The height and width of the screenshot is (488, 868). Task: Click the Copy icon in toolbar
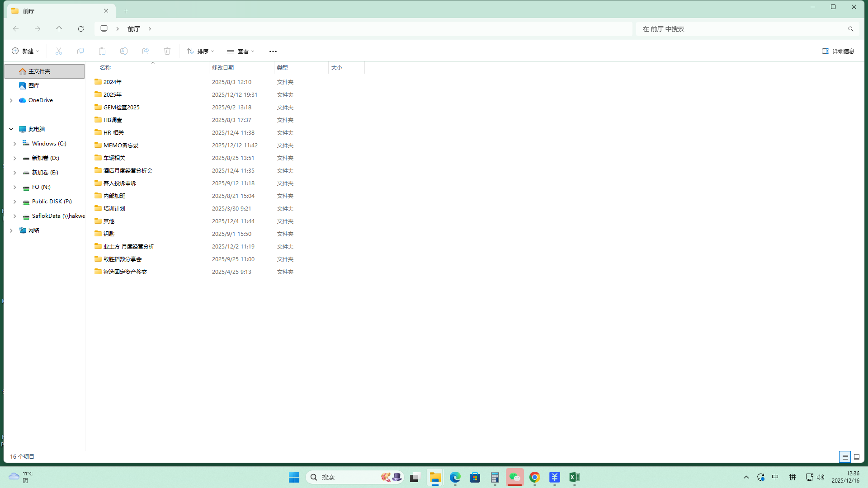tap(80, 51)
